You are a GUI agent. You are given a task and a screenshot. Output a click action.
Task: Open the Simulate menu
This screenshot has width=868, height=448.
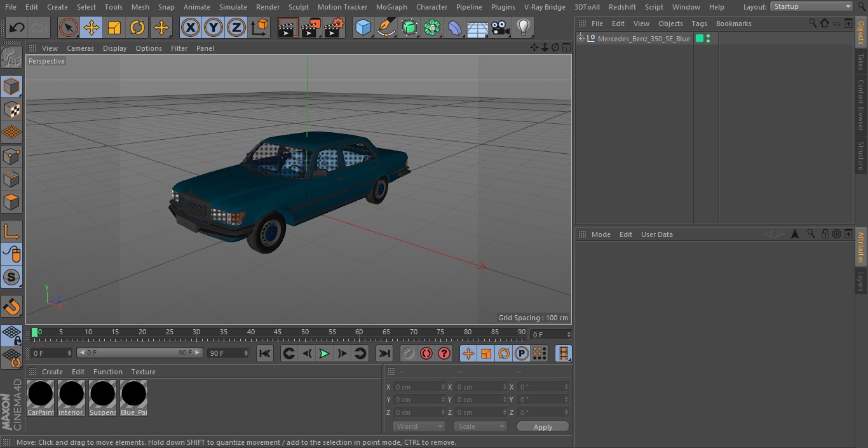[233, 7]
